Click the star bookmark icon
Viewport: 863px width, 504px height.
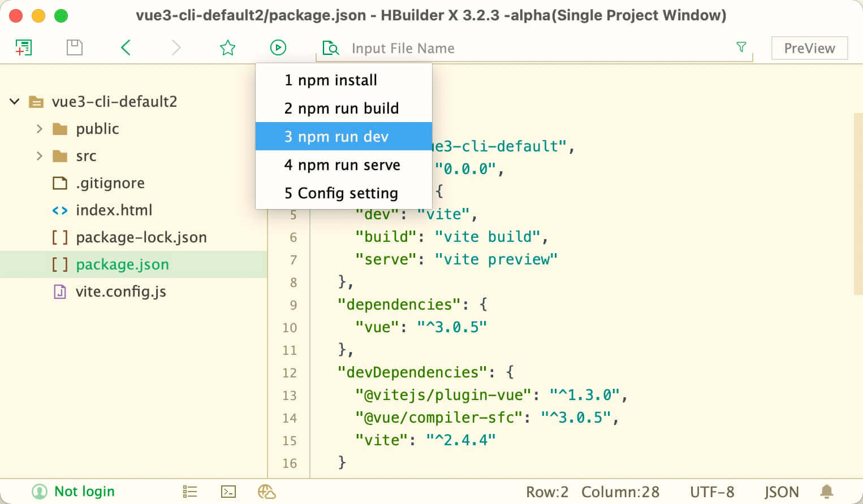227,47
